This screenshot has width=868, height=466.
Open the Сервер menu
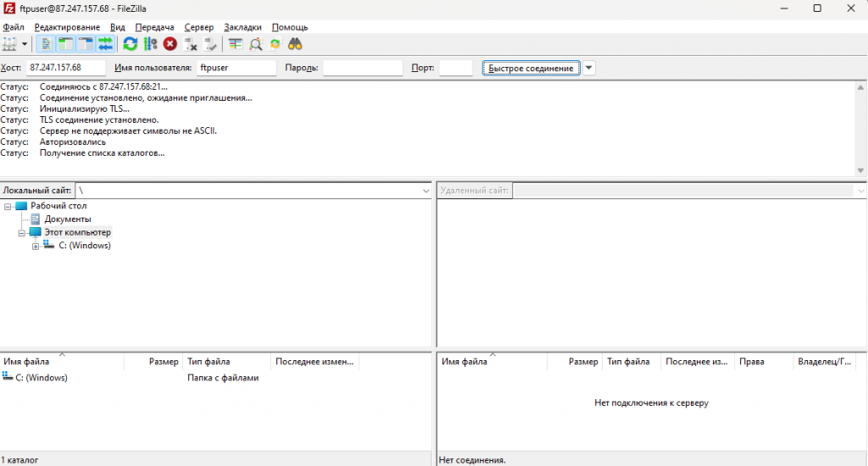point(198,27)
